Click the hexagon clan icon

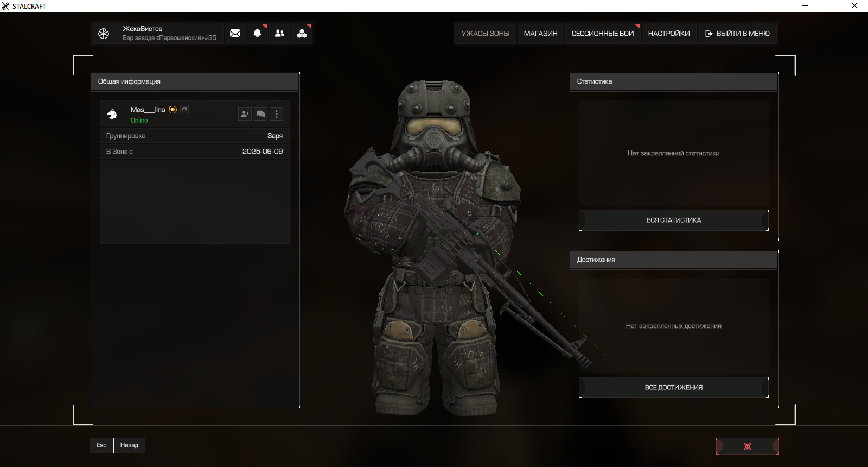pyautogui.click(x=302, y=34)
